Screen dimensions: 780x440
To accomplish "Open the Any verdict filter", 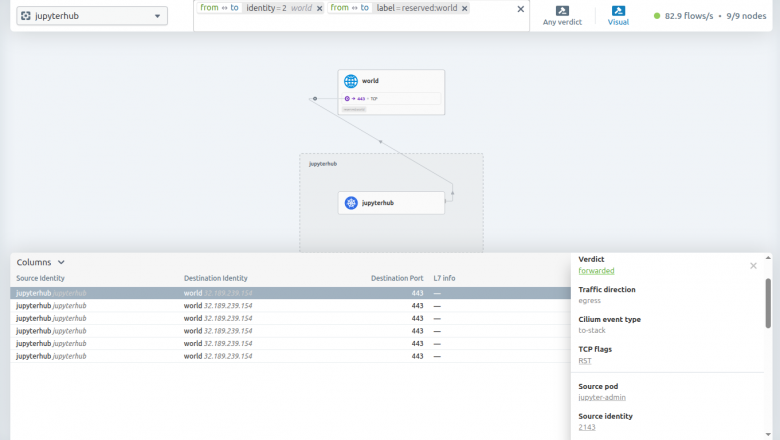I will 562,16.
